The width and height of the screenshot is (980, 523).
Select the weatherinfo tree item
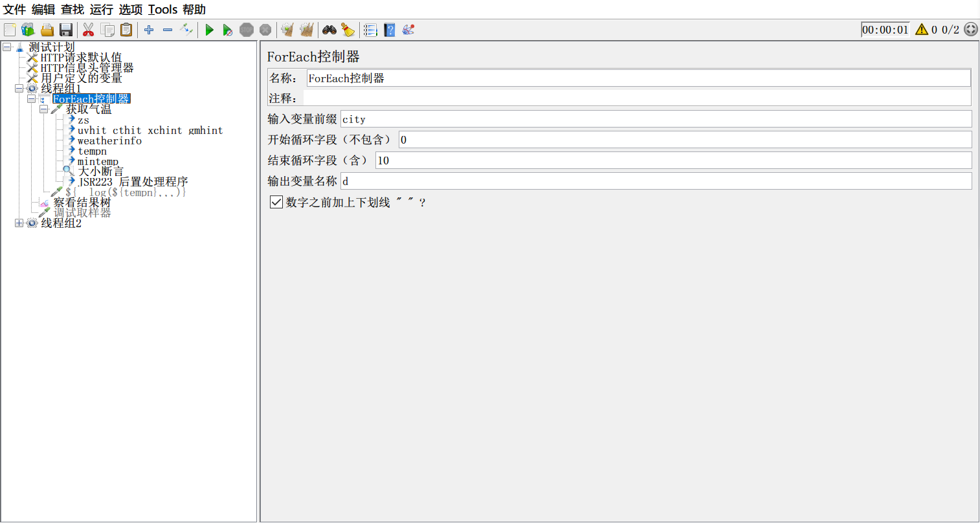(x=109, y=140)
